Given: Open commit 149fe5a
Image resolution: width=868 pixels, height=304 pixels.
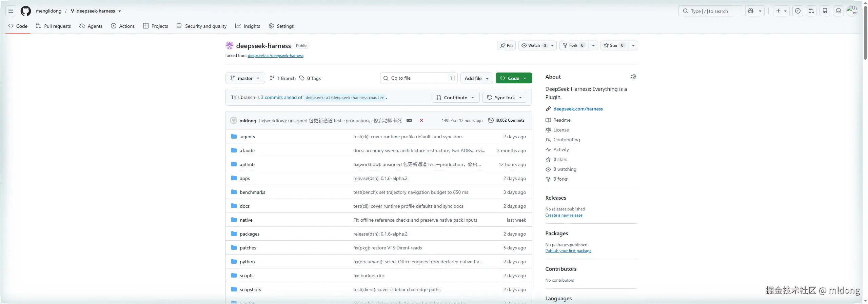Looking at the screenshot, I should coord(449,121).
